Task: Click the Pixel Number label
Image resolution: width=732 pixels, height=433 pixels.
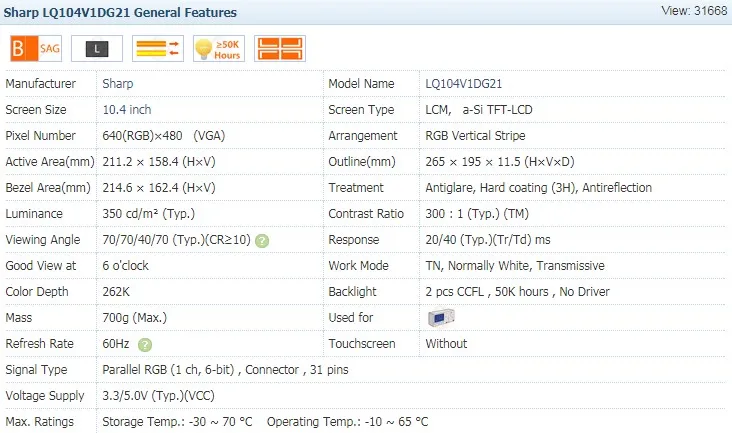Action: (x=40, y=136)
